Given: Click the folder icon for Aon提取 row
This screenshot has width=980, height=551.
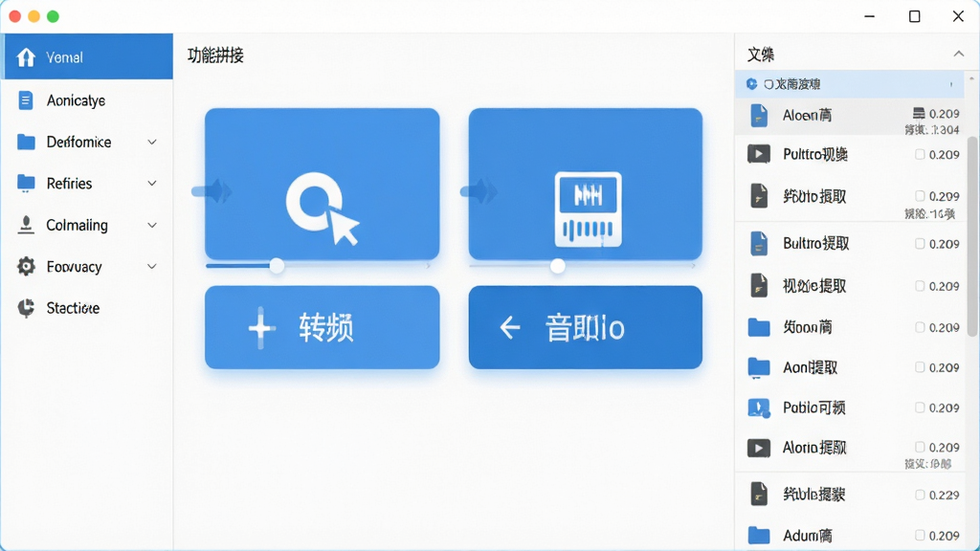Looking at the screenshot, I should pyautogui.click(x=759, y=367).
